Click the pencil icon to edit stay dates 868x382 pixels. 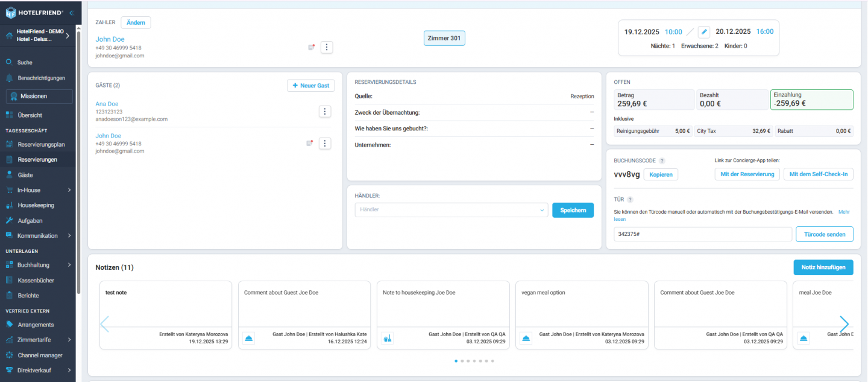pyautogui.click(x=703, y=32)
